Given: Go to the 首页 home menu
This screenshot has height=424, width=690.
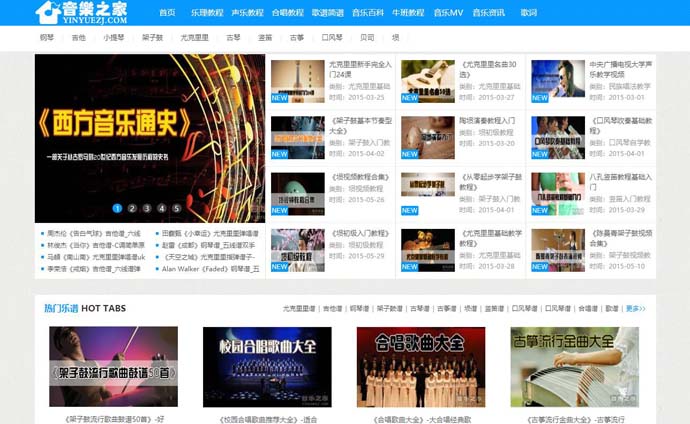Looking at the screenshot, I should [x=167, y=12].
